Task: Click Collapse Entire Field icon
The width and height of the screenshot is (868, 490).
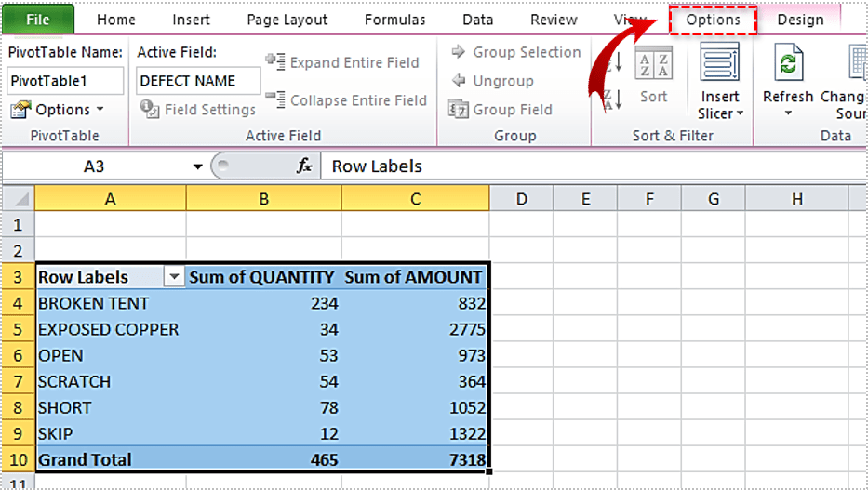Action: point(275,99)
